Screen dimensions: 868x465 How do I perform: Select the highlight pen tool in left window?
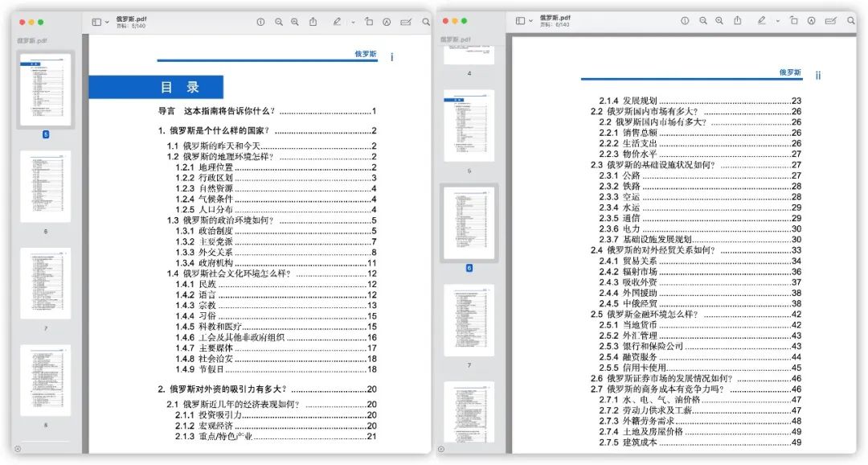[x=337, y=22]
